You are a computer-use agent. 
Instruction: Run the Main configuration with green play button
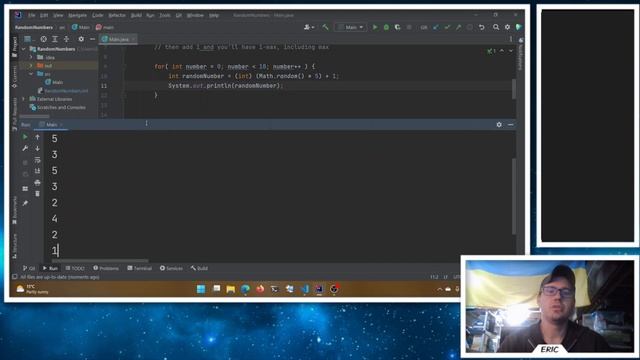click(x=375, y=27)
